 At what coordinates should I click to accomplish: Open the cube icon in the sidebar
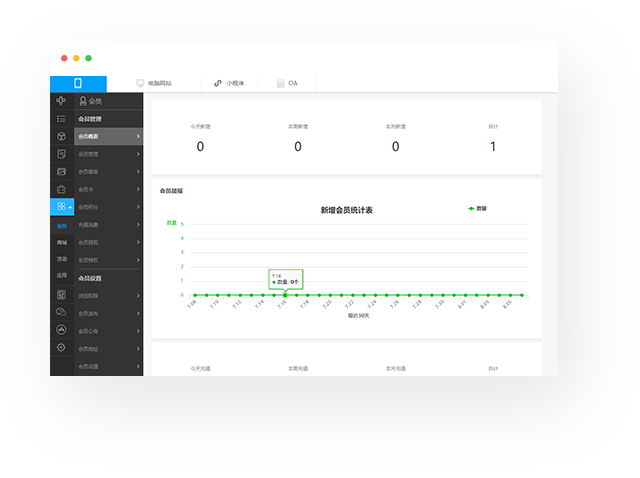click(61, 136)
